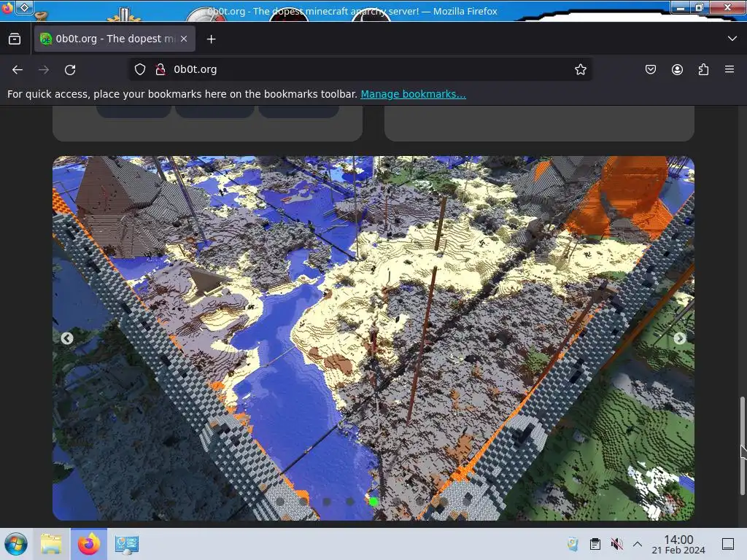Expand the list all tabs chevron
Screen dimensions: 747x560
point(732,38)
